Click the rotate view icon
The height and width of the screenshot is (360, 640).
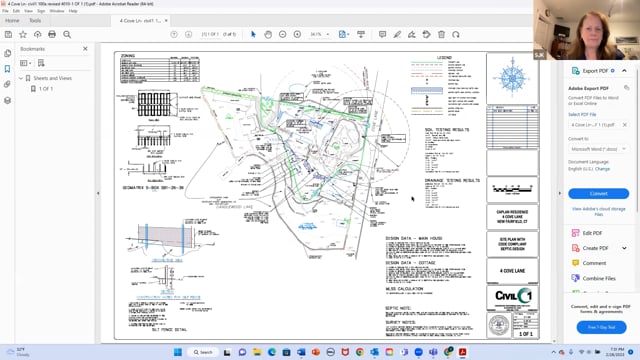pos(456,35)
